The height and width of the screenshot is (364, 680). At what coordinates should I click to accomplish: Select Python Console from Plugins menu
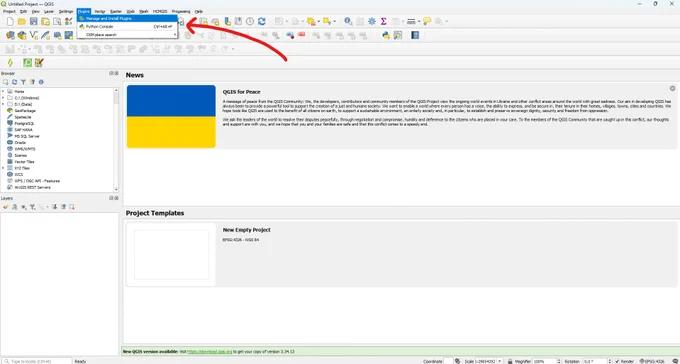(x=127, y=26)
